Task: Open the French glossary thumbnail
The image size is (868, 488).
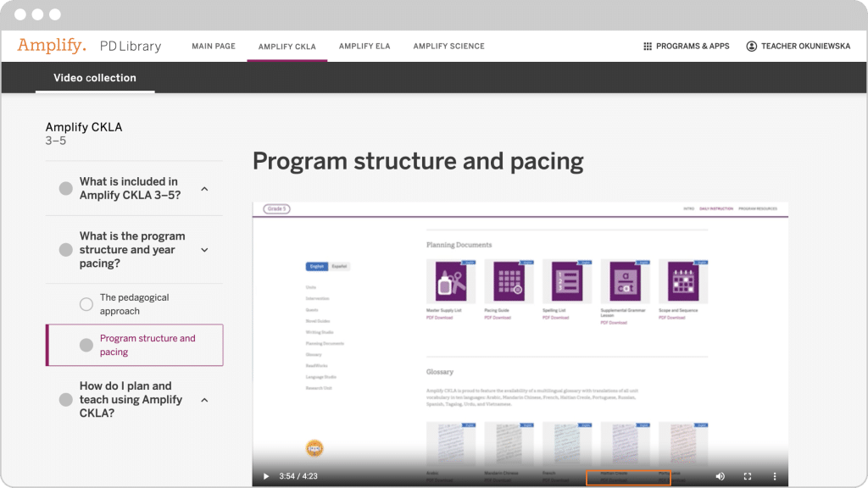Action: [x=567, y=443]
